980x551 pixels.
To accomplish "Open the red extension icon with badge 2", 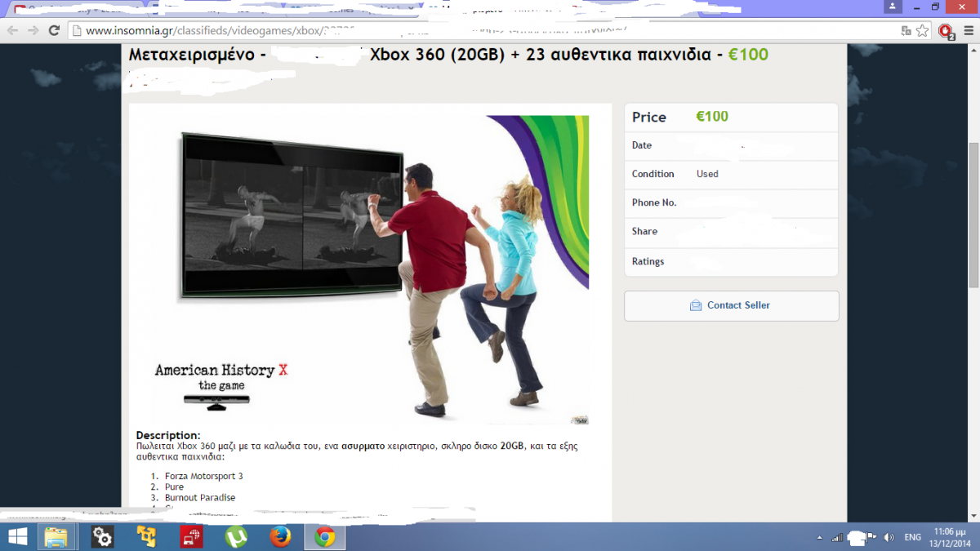I will pos(946,31).
